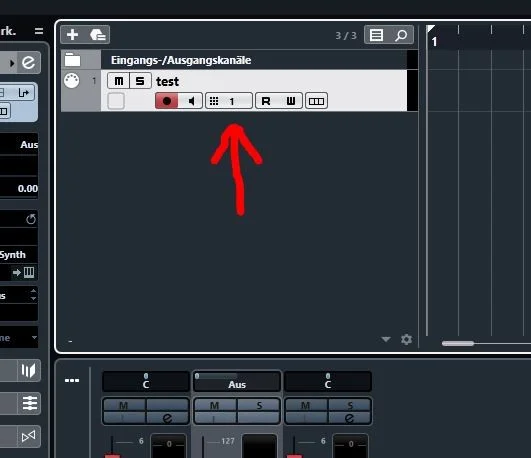Open the inspector dropdown ending in ne
The width and height of the screenshot is (531, 458).
[x=19, y=337]
